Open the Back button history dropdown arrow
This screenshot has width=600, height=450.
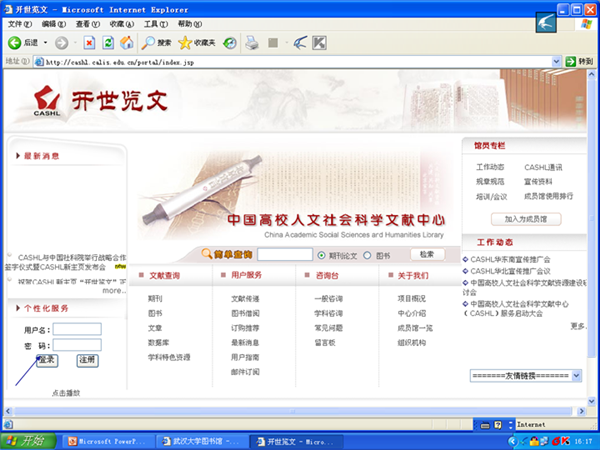pyautogui.click(x=46, y=43)
